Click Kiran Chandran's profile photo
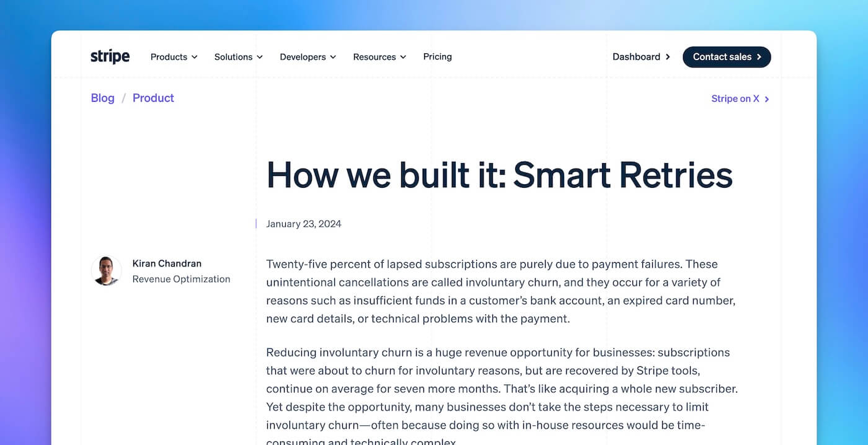The image size is (868, 445). pyautogui.click(x=106, y=271)
